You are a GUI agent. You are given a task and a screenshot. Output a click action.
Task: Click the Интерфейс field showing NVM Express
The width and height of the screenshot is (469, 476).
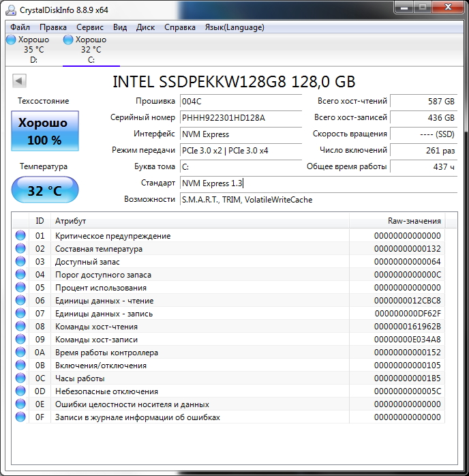coord(241,134)
